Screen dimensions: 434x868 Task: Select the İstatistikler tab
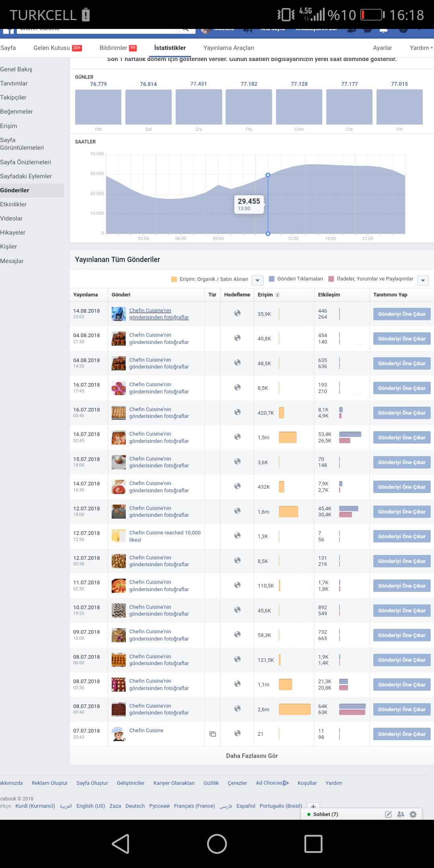coord(170,48)
